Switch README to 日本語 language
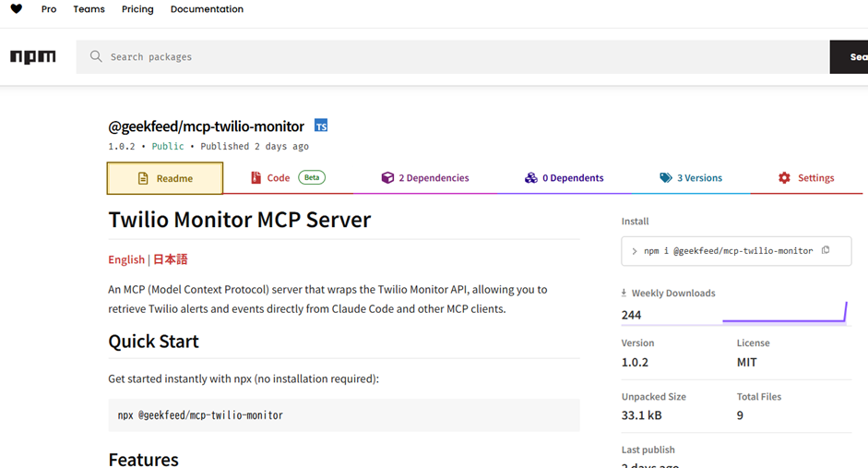This screenshot has width=868, height=468. (171, 259)
